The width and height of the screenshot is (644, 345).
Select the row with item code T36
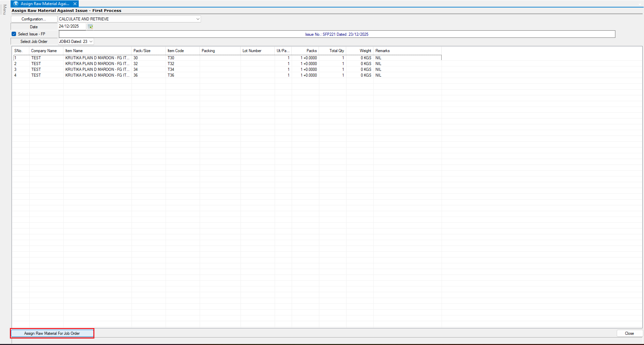click(x=171, y=75)
